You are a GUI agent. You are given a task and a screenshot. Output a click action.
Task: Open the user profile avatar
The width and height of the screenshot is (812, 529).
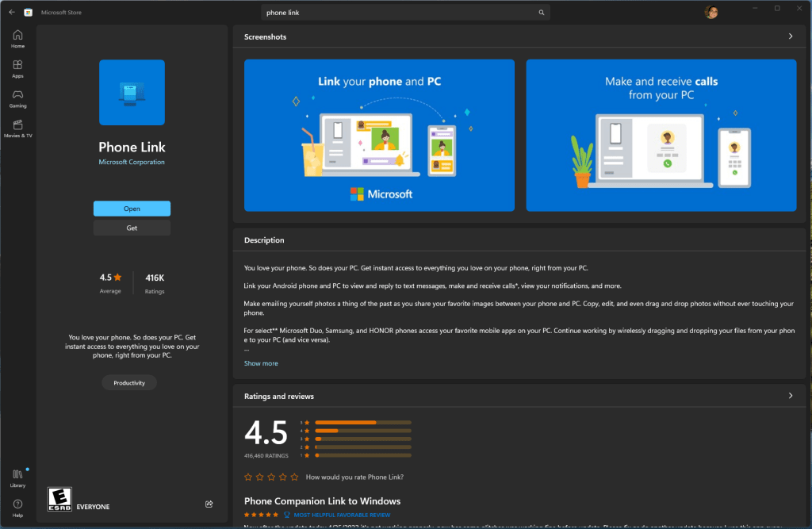[711, 12]
